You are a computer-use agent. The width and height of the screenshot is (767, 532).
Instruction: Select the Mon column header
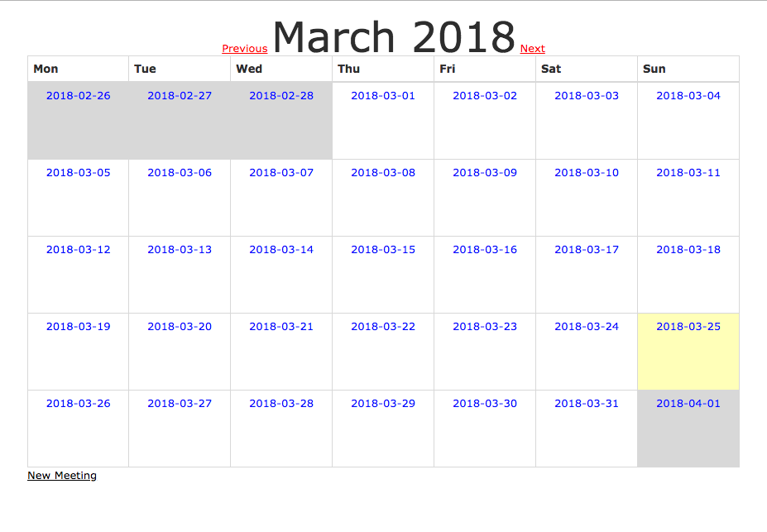click(x=46, y=69)
